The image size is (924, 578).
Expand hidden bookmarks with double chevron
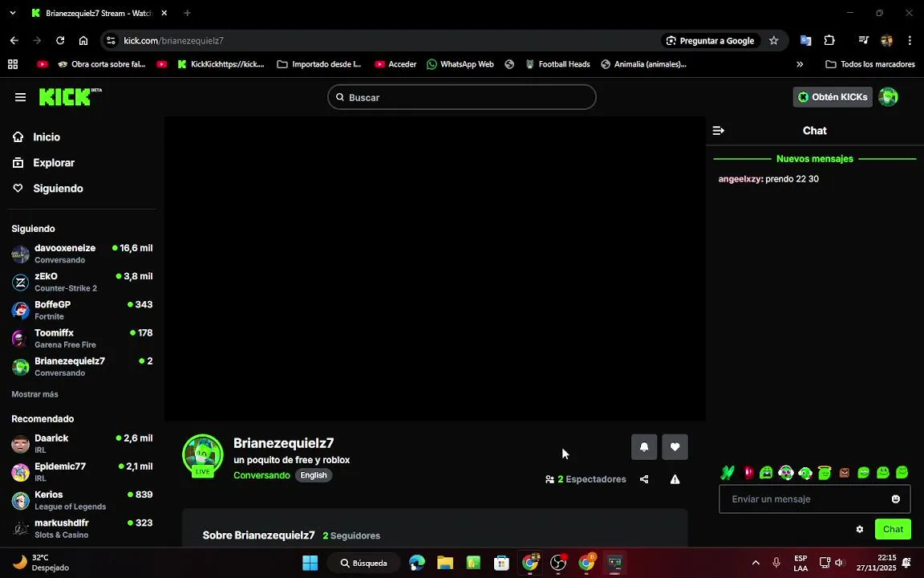(800, 64)
